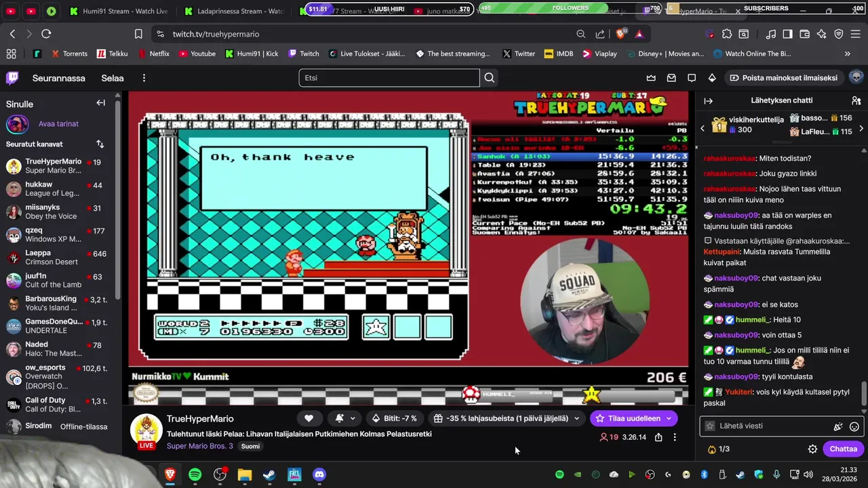Click Brave Shields lion icon
Image resolution: width=868 pixels, height=488 pixels.
pyautogui.click(x=620, y=34)
